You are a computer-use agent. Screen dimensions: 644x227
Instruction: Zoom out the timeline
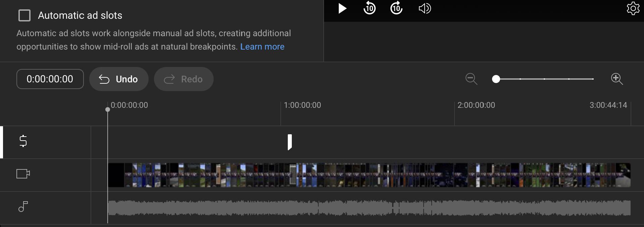point(471,79)
